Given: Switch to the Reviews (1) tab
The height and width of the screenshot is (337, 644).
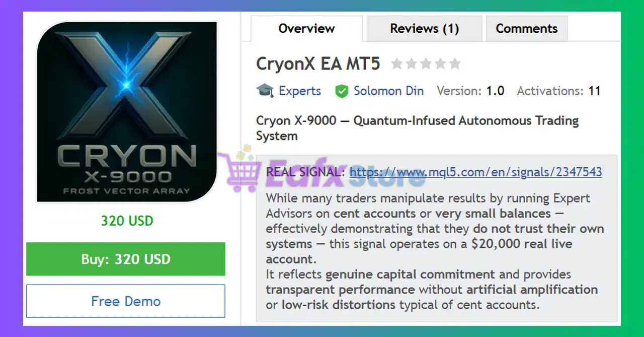Looking at the screenshot, I should 424,29.
